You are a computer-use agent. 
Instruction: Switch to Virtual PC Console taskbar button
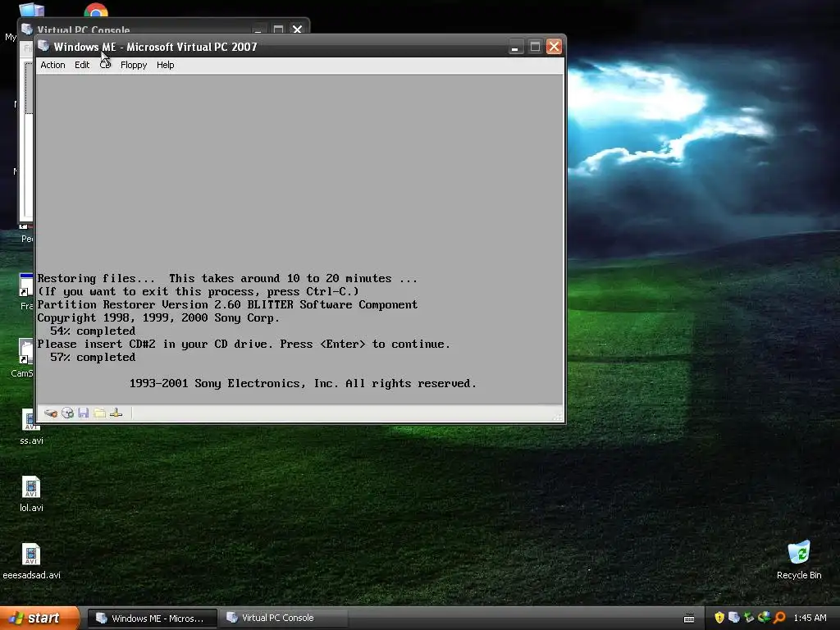[283, 619]
